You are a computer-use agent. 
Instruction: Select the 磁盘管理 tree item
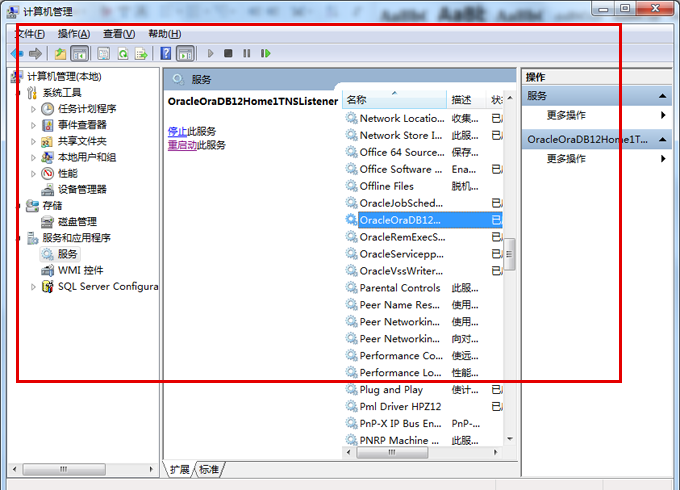[x=77, y=221]
